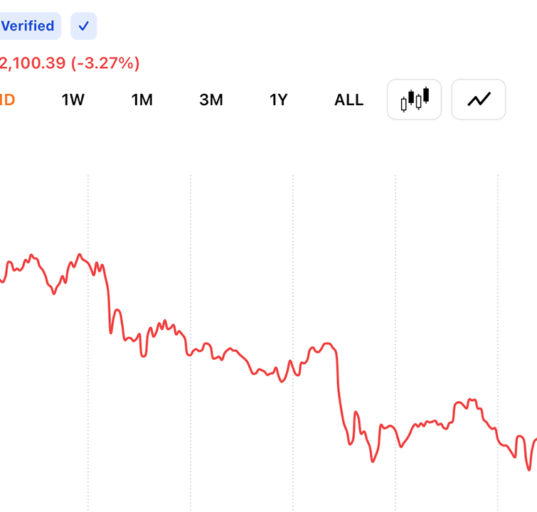Select the 1W time range
537x512 pixels.
[73, 100]
